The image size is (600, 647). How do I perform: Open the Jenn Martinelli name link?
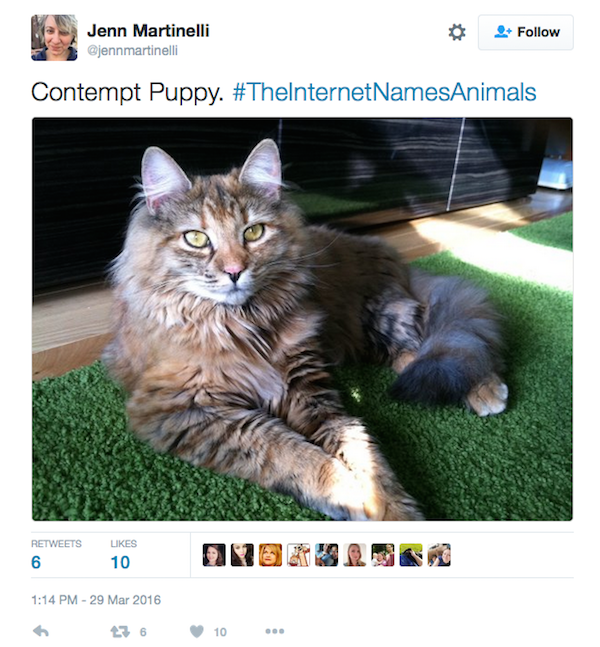(x=148, y=31)
